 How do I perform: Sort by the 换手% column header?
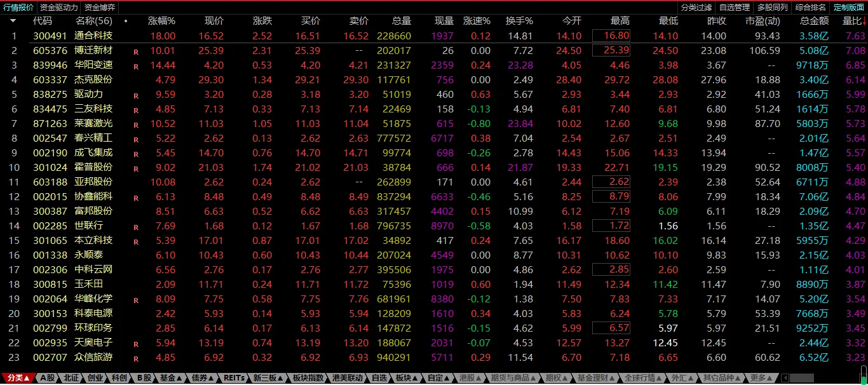[519, 21]
